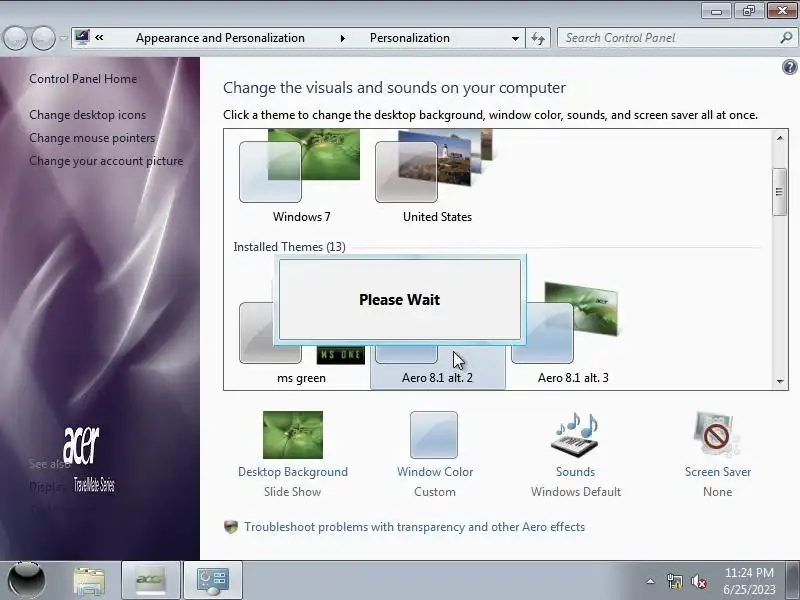Screen dimensions: 800x600
Task: Click the network tray icon
Action: tap(674, 581)
